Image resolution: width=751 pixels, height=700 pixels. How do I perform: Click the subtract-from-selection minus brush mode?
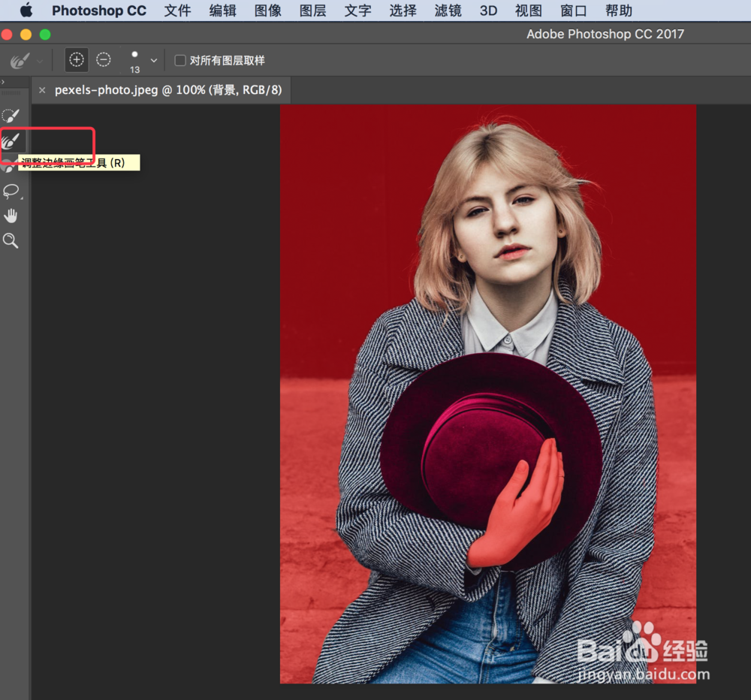[x=103, y=60]
